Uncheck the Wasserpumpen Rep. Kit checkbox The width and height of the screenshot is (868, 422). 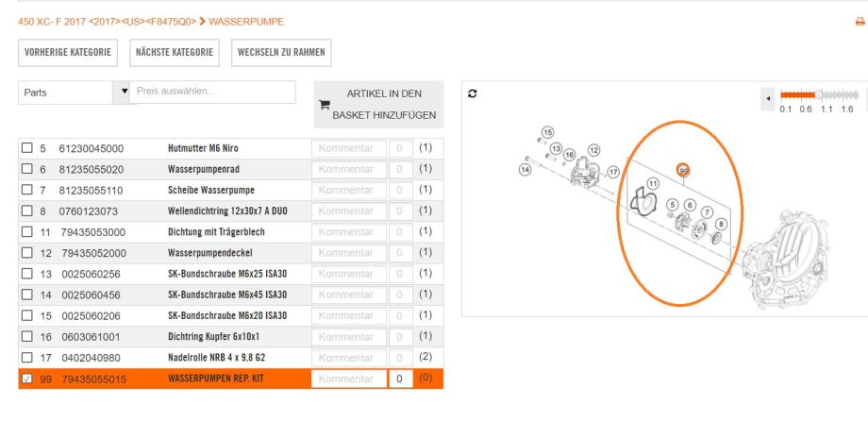(26, 380)
